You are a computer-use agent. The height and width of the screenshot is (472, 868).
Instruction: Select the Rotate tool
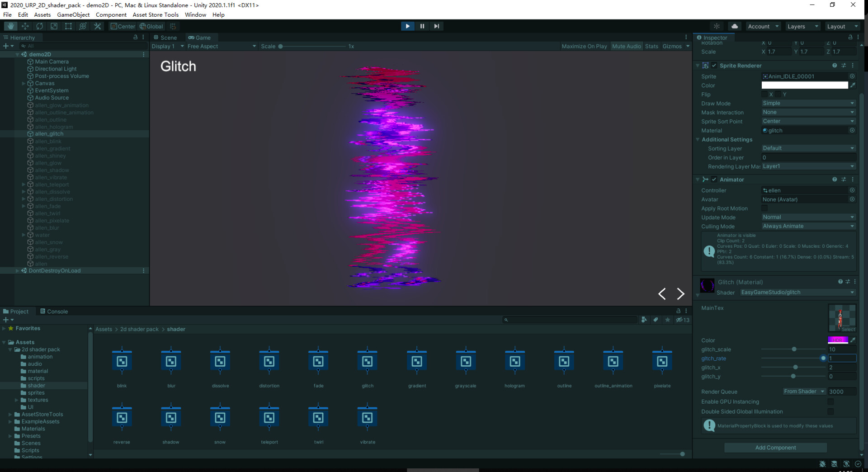40,26
